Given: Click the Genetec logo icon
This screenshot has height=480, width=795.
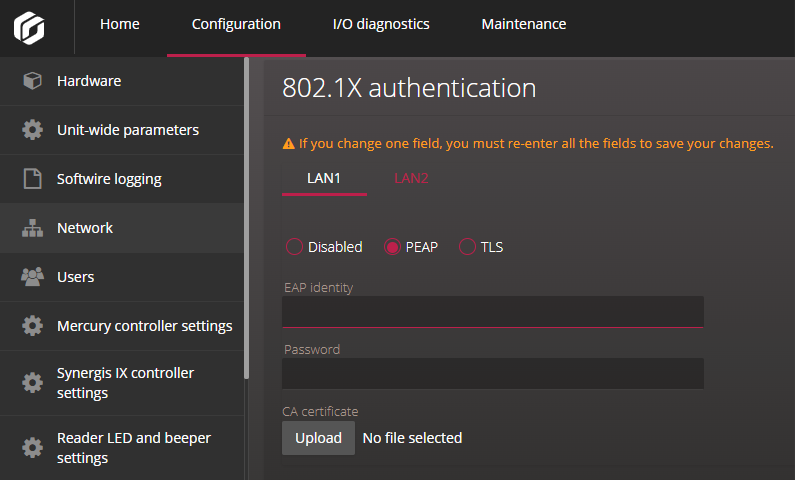Looking at the screenshot, I should pos(29,27).
